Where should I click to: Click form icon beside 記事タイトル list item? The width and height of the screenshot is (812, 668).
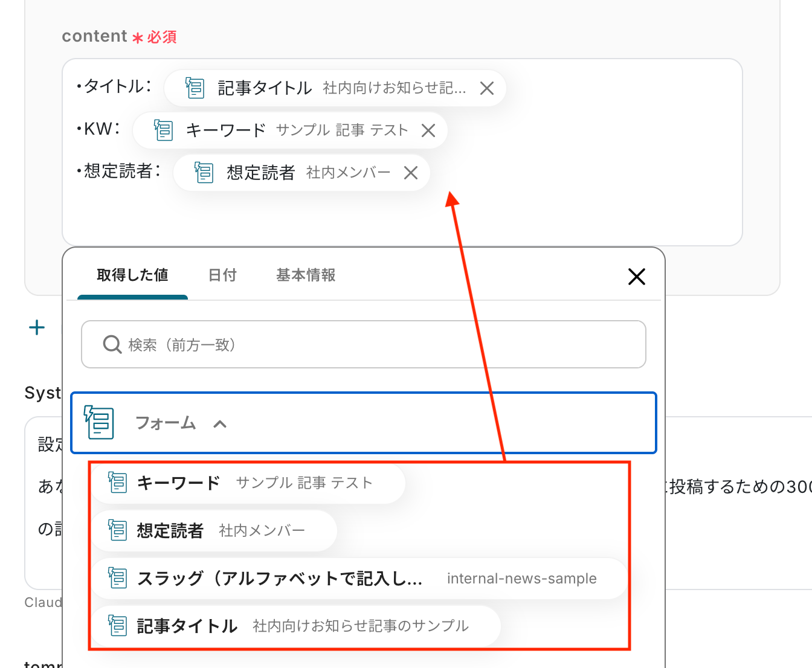click(x=117, y=626)
